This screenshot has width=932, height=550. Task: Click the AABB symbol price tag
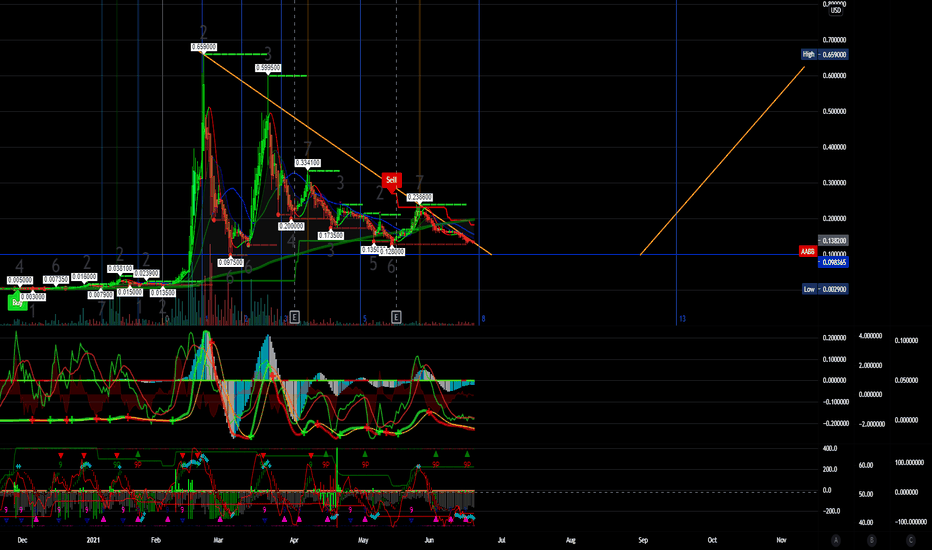[808, 252]
